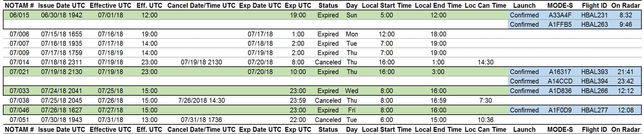644x134 pixels.
Task: Click the On Radar time 9:46
Action: [625, 24]
